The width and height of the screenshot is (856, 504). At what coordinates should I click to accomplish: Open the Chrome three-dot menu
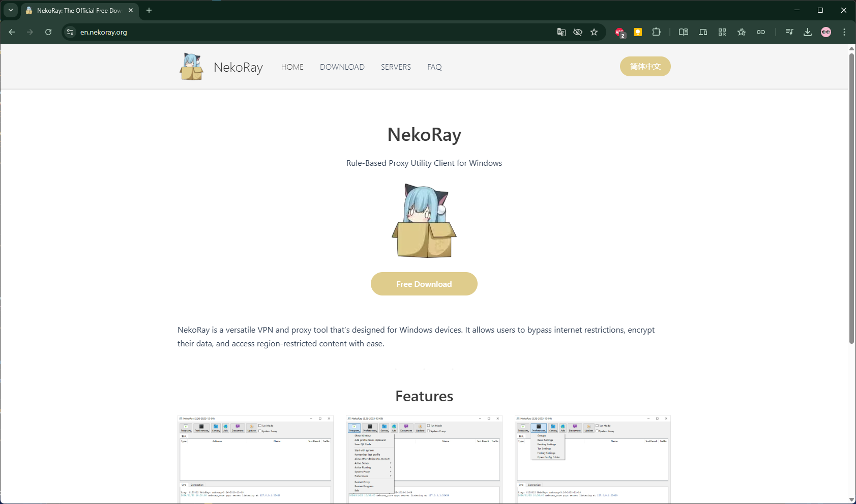pos(844,32)
